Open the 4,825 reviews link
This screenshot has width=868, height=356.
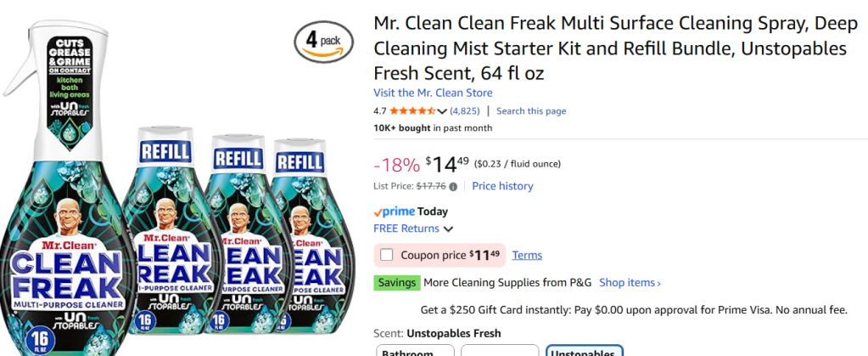(464, 111)
